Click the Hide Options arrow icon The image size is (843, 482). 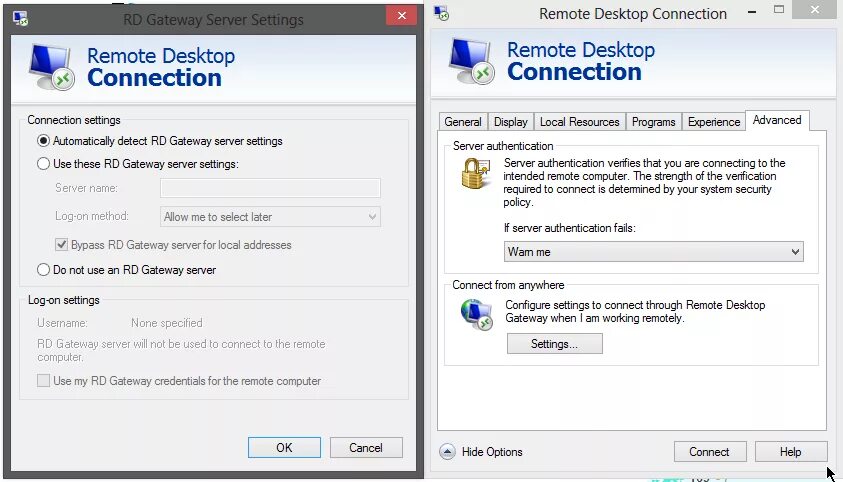[447, 452]
